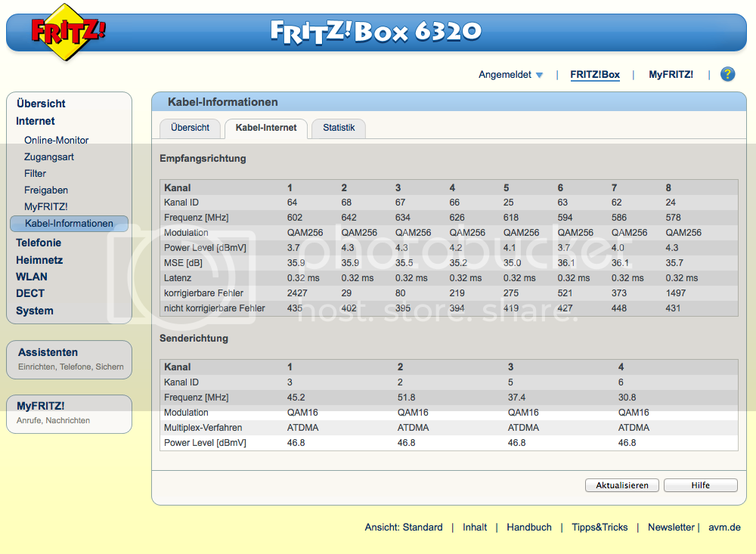Open the Assistenten panel
The image size is (756, 554).
tap(48, 352)
